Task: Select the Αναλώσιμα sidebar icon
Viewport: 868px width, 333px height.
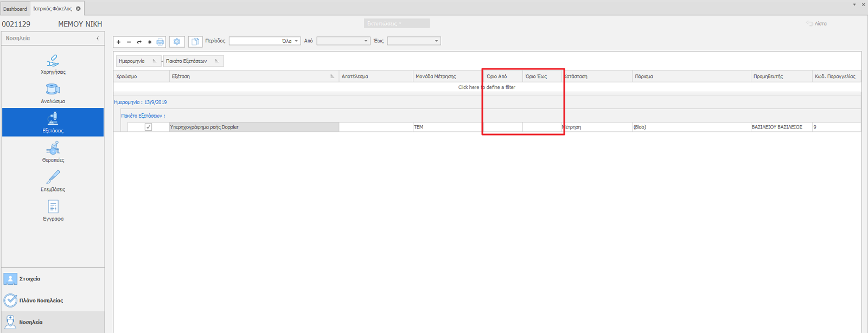Action: [x=53, y=93]
